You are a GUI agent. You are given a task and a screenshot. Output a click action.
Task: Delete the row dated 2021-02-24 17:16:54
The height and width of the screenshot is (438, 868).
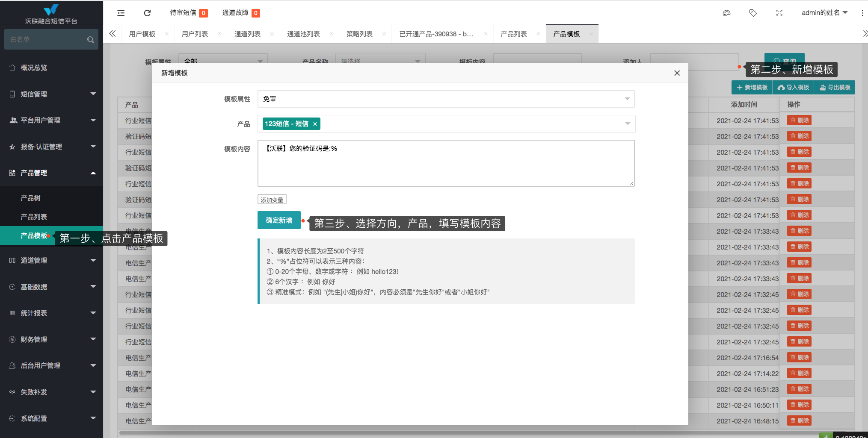(x=799, y=358)
